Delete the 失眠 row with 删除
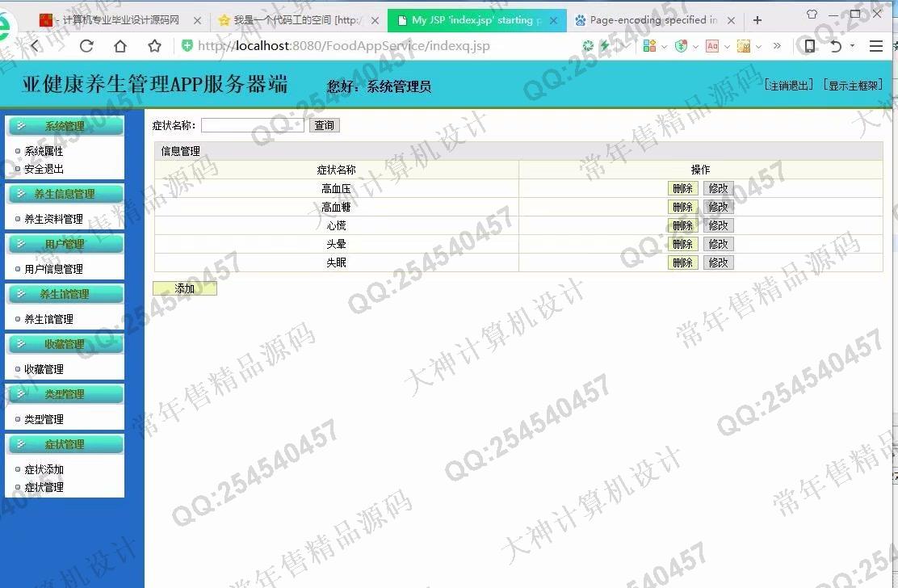The height and width of the screenshot is (588, 898). pyautogui.click(x=682, y=262)
